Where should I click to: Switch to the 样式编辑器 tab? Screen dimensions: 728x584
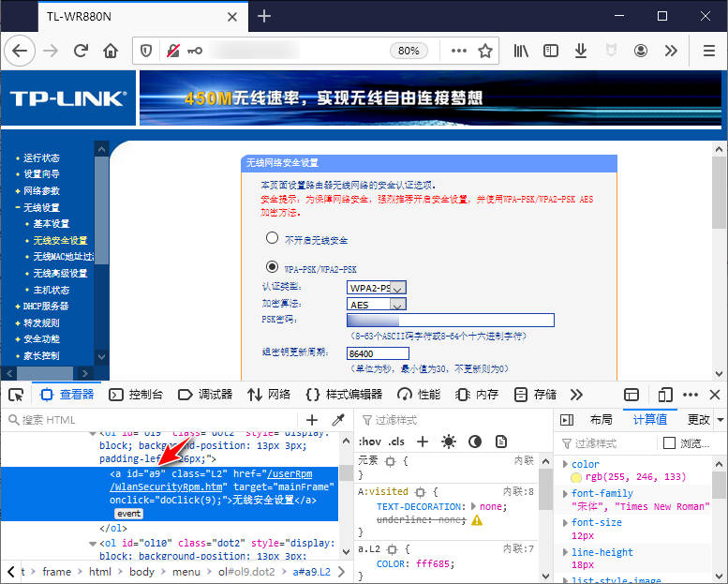pyautogui.click(x=344, y=395)
